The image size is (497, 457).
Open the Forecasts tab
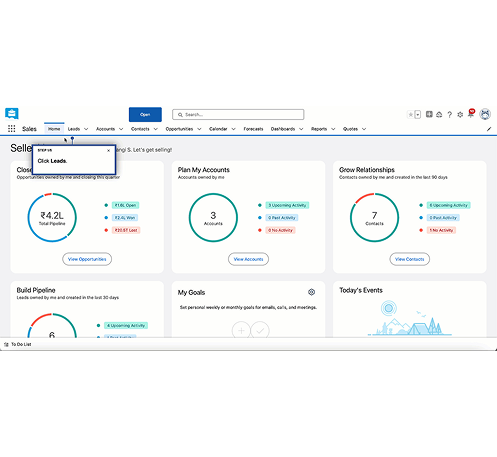coord(253,129)
